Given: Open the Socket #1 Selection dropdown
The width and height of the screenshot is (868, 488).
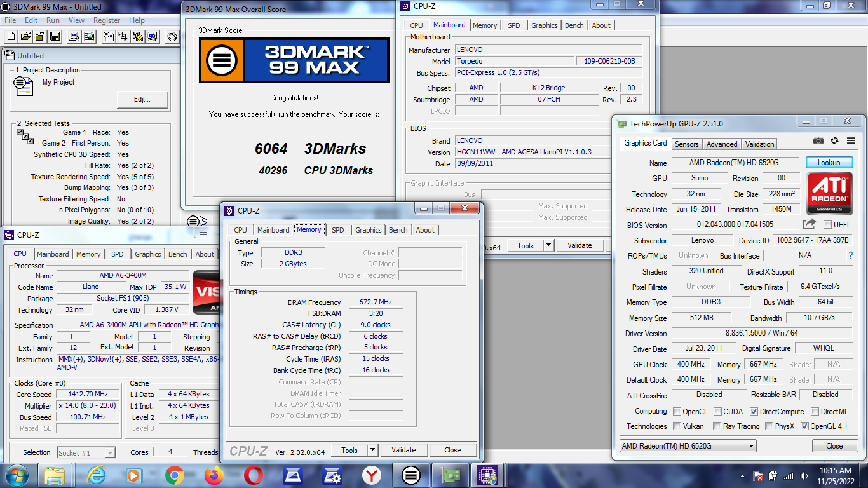Looking at the screenshot, I should click(x=86, y=453).
